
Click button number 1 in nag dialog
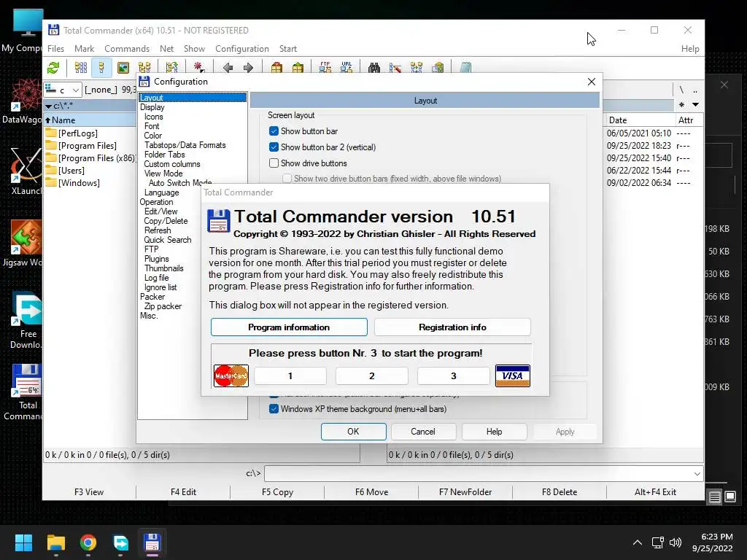[x=290, y=376]
